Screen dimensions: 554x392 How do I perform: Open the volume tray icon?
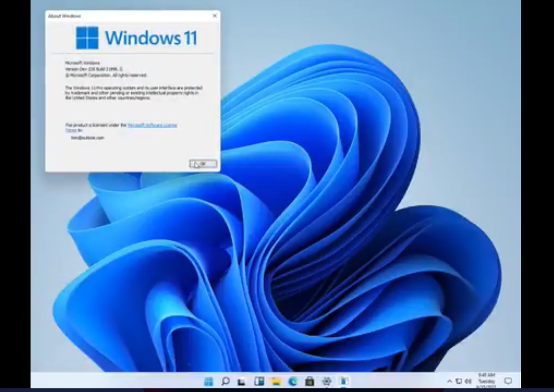point(468,381)
